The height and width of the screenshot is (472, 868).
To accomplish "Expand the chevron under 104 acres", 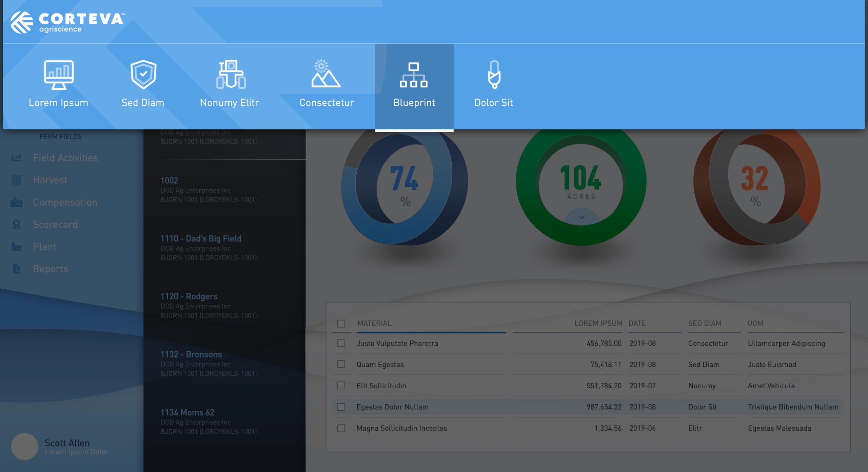I will point(581,217).
